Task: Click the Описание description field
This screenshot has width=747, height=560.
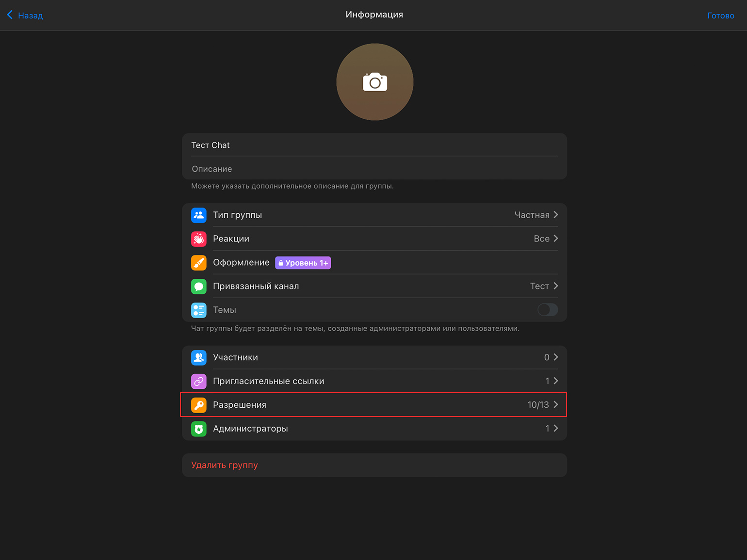Action: pos(374,169)
